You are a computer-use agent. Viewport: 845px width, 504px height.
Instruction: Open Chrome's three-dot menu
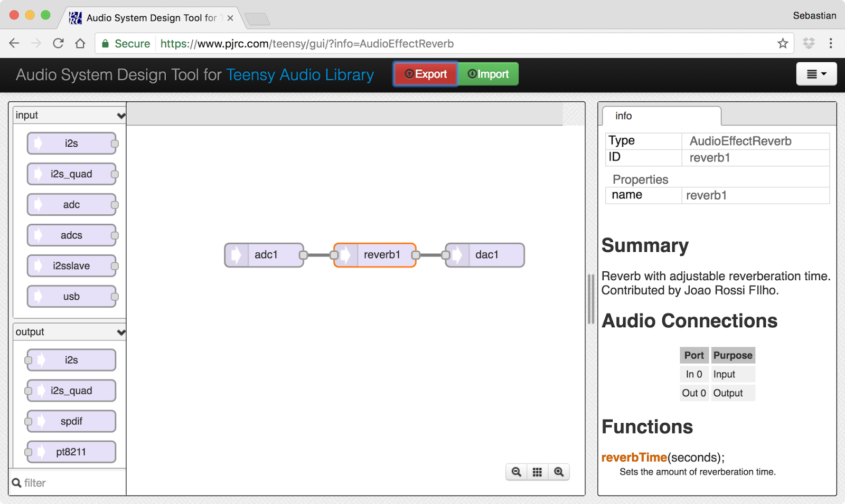point(830,43)
